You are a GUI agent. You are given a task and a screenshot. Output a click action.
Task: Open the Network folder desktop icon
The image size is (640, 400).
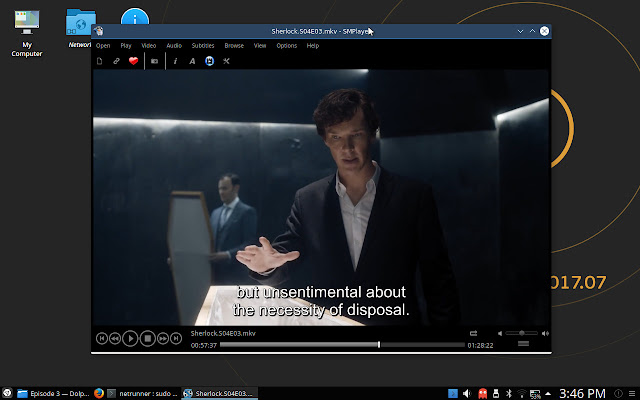(80, 29)
